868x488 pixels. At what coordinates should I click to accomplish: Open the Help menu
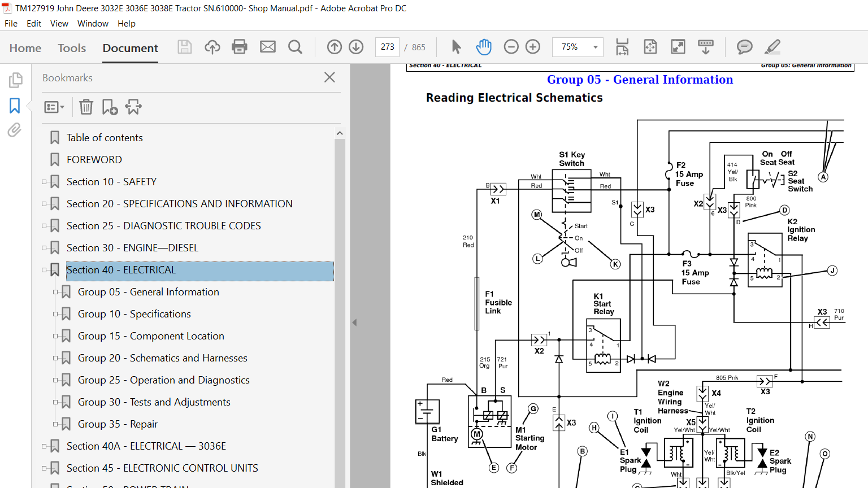click(127, 24)
